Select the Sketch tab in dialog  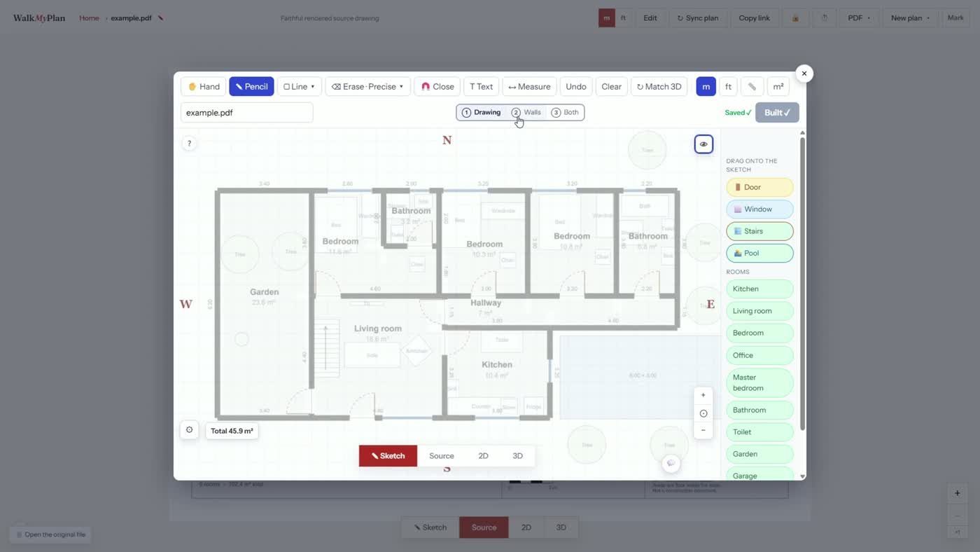[388, 456]
